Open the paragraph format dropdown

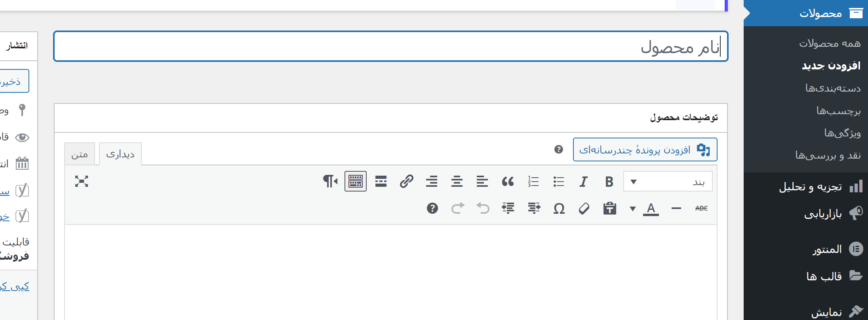point(668,182)
